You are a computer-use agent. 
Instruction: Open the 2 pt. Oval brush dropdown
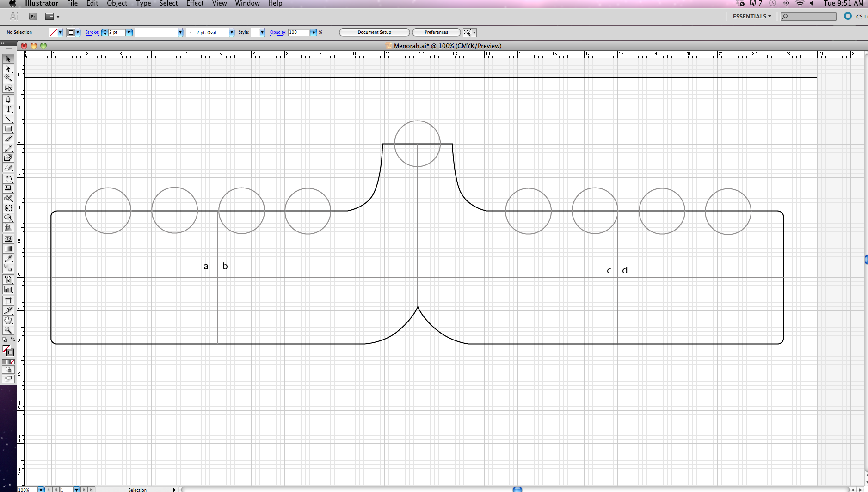pos(232,32)
